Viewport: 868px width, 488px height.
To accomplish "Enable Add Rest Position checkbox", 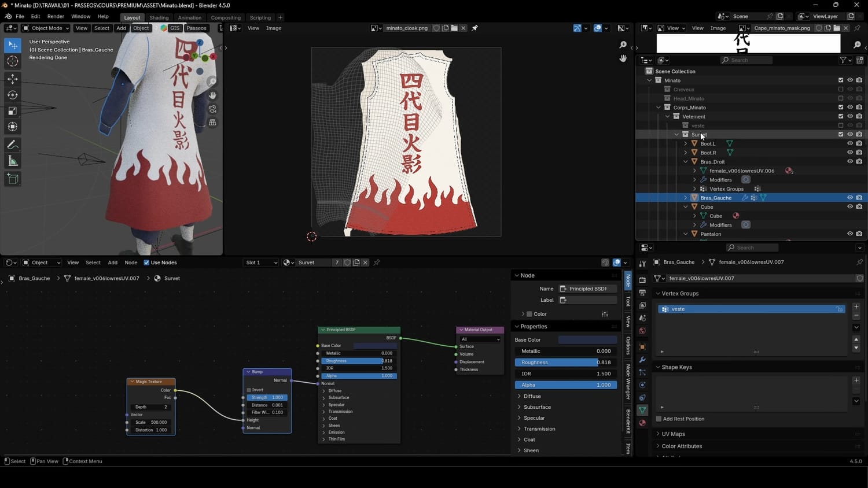I will 659,419.
